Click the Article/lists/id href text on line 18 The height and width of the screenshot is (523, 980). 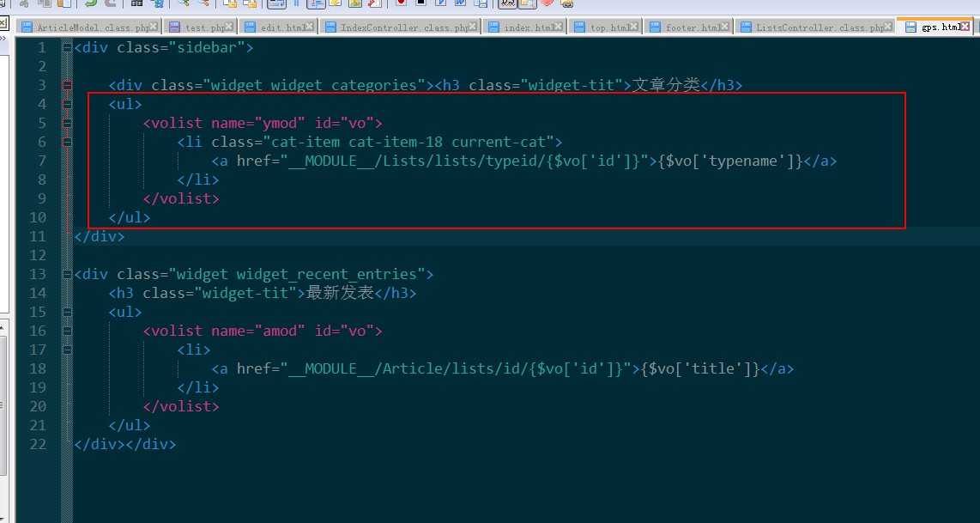[x=456, y=368]
